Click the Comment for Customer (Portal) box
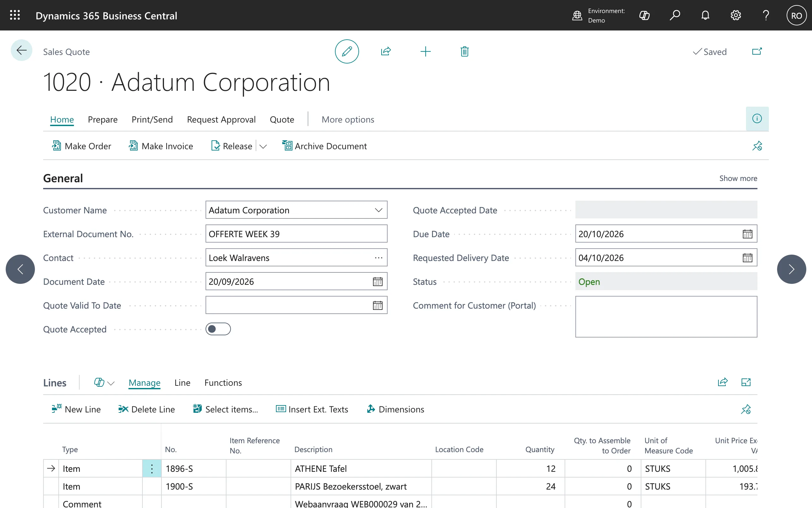 click(666, 317)
